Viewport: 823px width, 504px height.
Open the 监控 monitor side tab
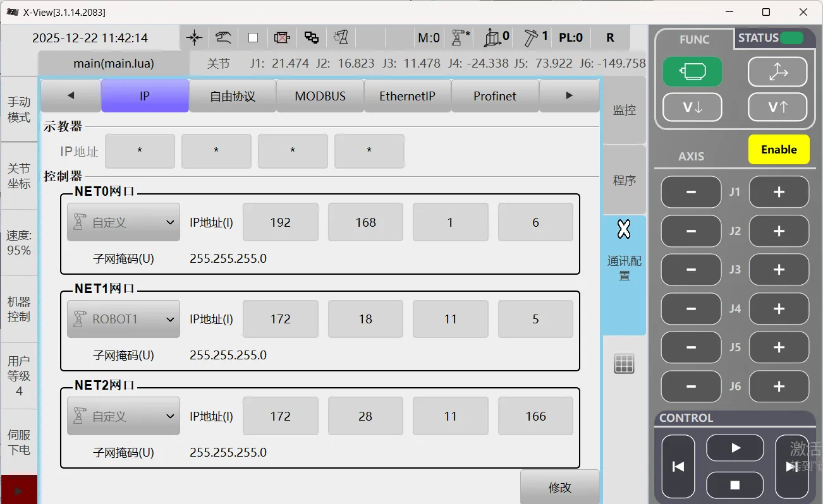(x=625, y=110)
